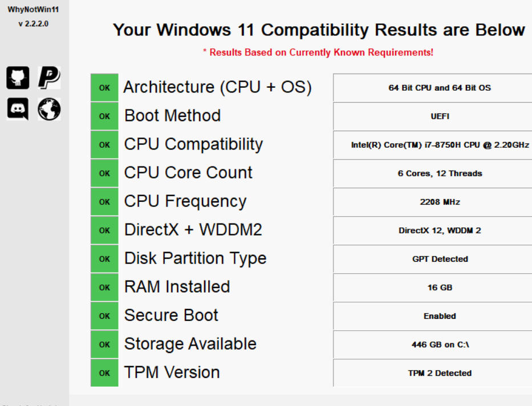Click the OK badge beside Architecture
The image size is (532, 406).
104,88
